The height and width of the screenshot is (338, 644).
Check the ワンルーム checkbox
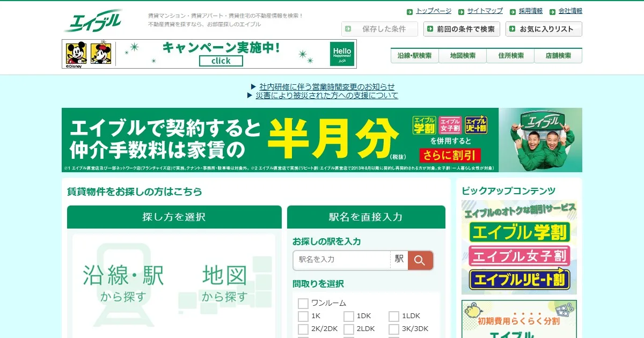(x=303, y=304)
